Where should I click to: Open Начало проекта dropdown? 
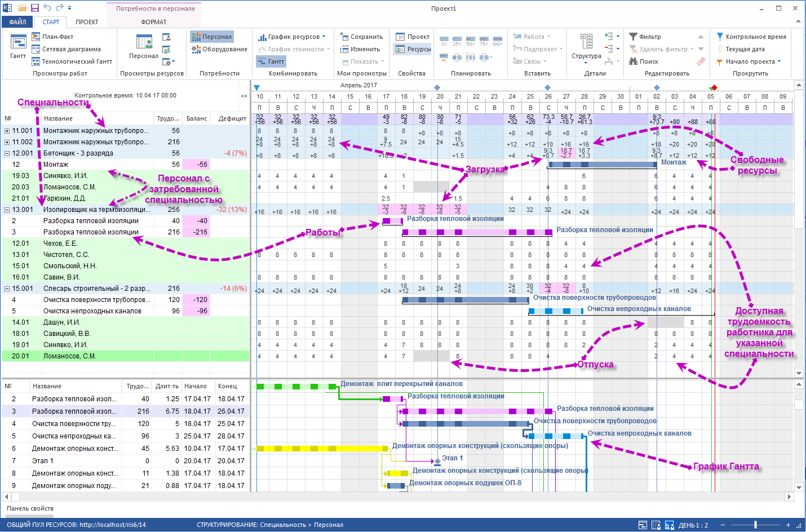749,61
